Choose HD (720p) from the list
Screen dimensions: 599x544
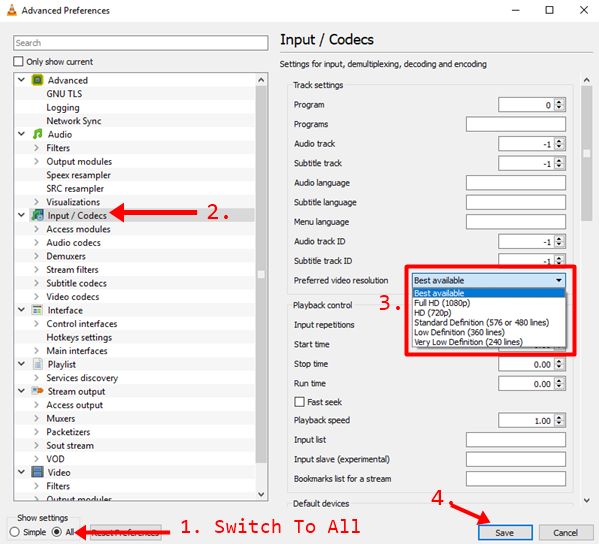tap(489, 313)
